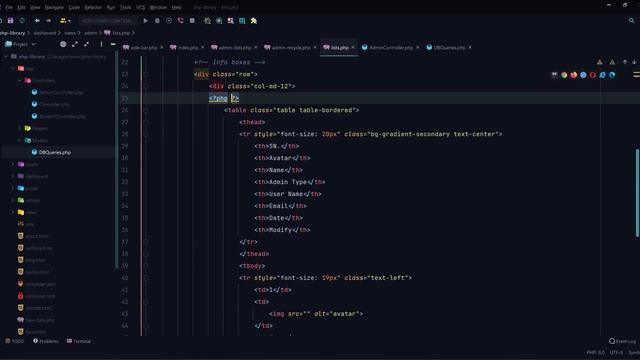
Task: Select DBQueries.php in project tree
Action: coord(55,152)
